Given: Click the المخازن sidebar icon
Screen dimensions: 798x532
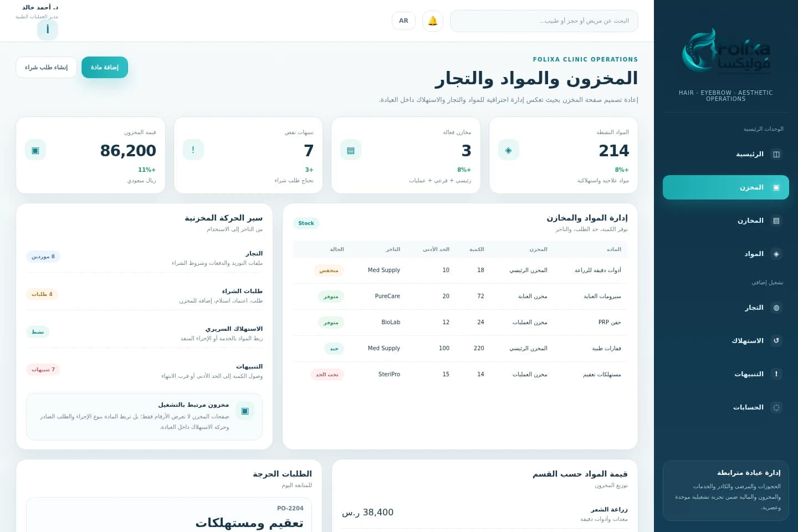Looking at the screenshot, I should pyautogui.click(x=776, y=221).
